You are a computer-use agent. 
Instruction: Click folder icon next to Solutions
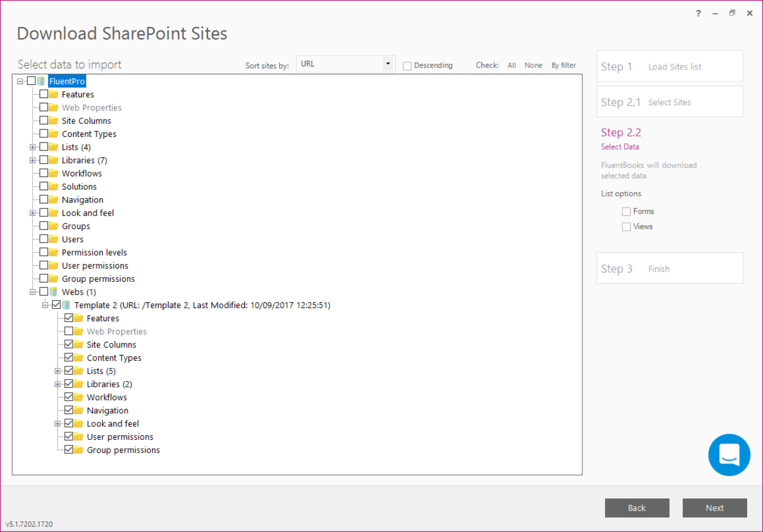coord(54,186)
